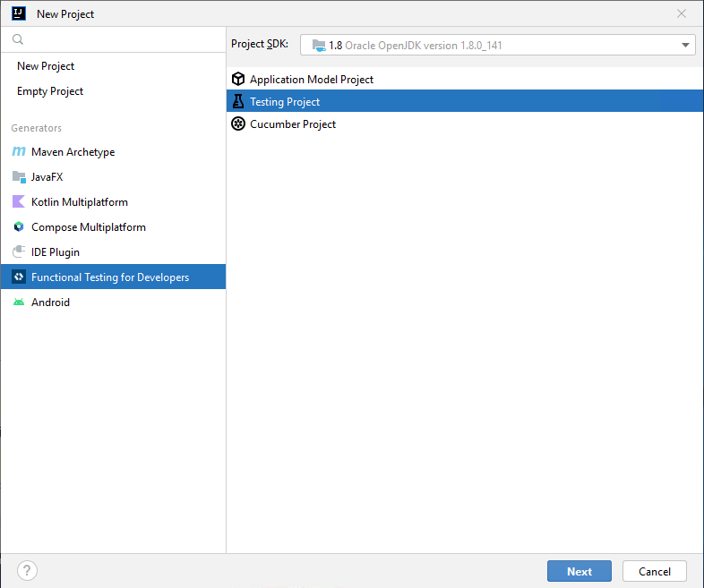Open the help question mark button
The image size is (704, 588).
27,571
